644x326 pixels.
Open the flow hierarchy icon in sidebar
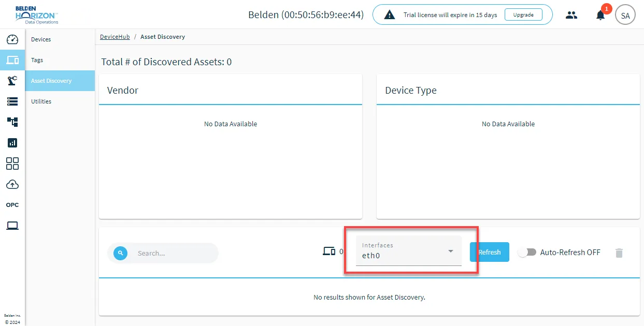click(12, 122)
